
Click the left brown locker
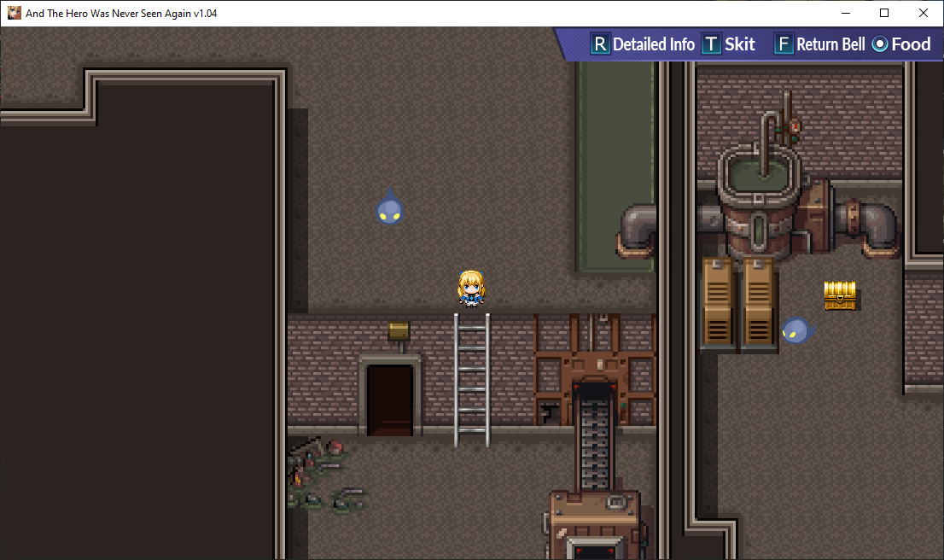point(718,303)
